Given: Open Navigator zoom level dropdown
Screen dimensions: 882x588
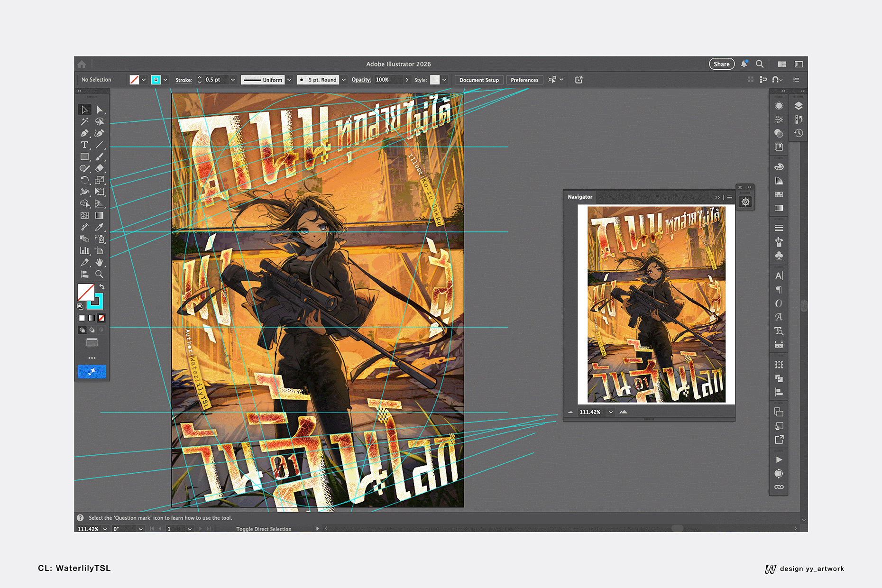Looking at the screenshot, I should point(611,412).
